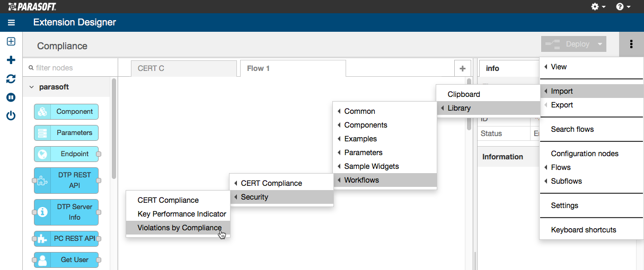Click the power icon in left sidebar

(11, 116)
